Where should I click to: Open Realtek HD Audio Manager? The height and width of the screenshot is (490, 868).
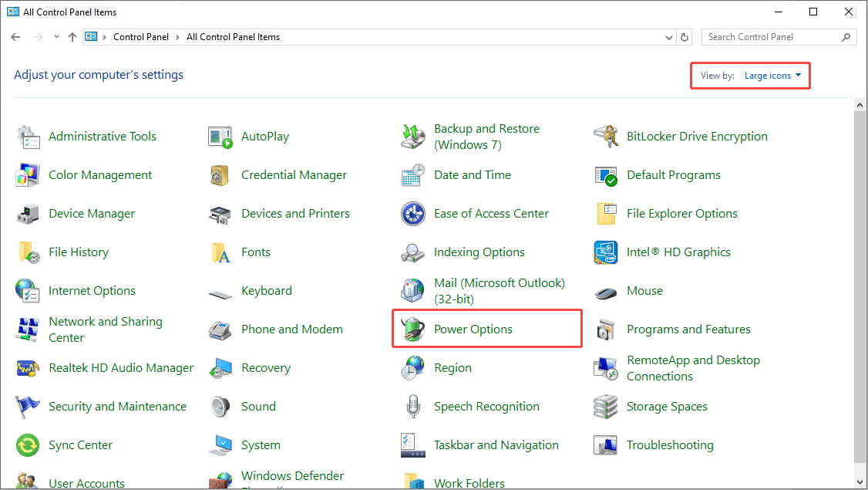click(x=120, y=367)
